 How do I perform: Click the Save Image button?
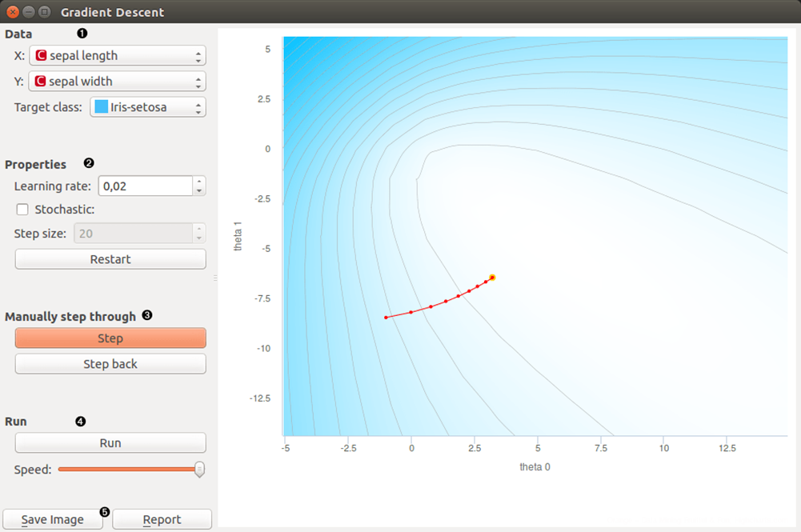coord(53,519)
